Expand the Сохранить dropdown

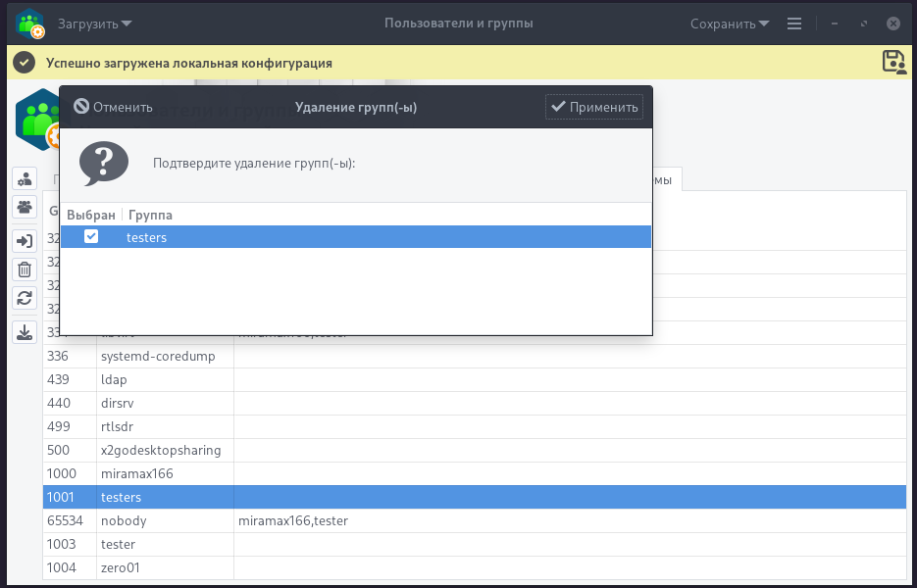click(x=730, y=24)
